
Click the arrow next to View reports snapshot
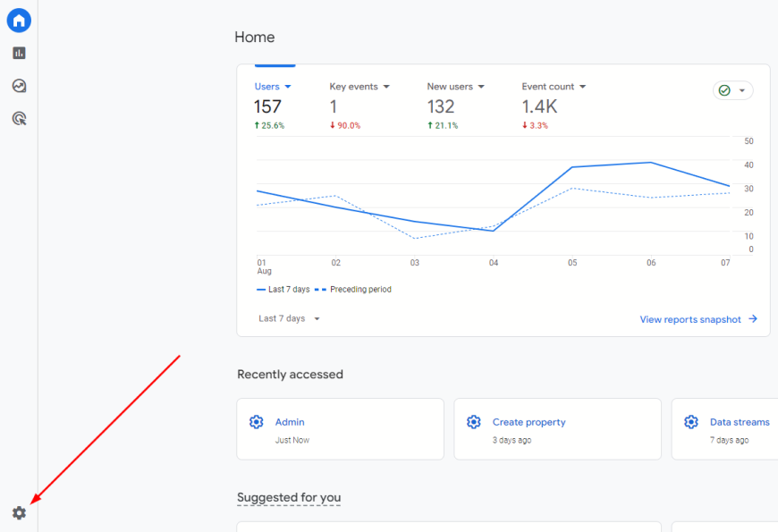point(753,319)
